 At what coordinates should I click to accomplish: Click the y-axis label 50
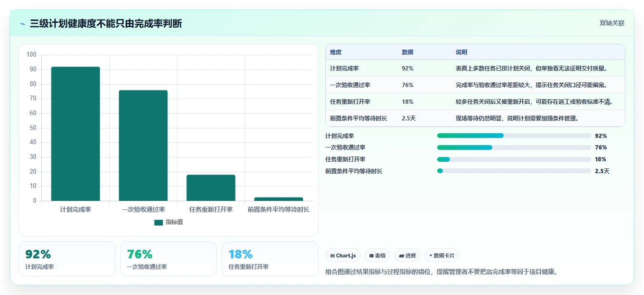[x=33, y=128]
